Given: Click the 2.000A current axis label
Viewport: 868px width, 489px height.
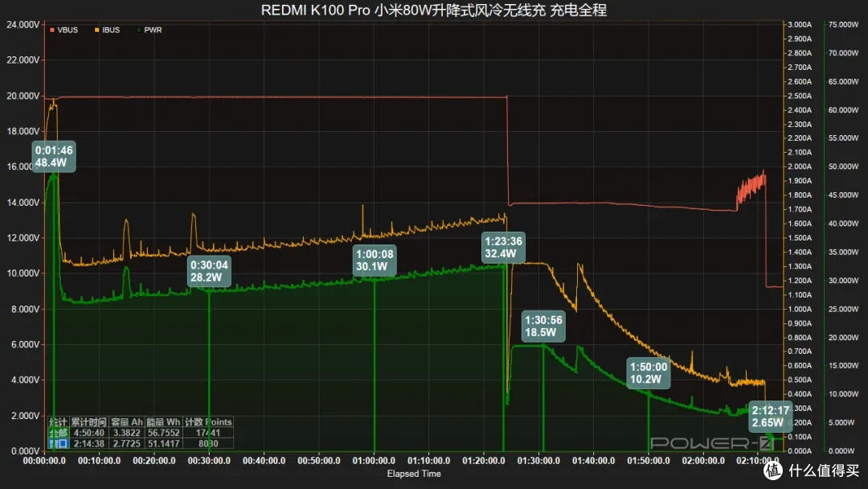Looking at the screenshot, I should (x=800, y=166).
